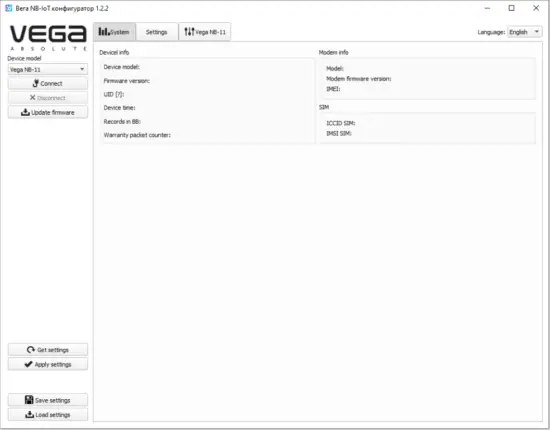Click the 'IMEI:' label
The height and width of the screenshot is (430, 550).
coord(333,89)
